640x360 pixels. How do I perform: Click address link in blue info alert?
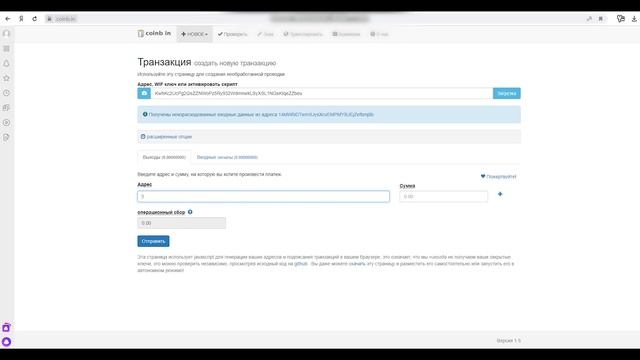tap(326, 115)
